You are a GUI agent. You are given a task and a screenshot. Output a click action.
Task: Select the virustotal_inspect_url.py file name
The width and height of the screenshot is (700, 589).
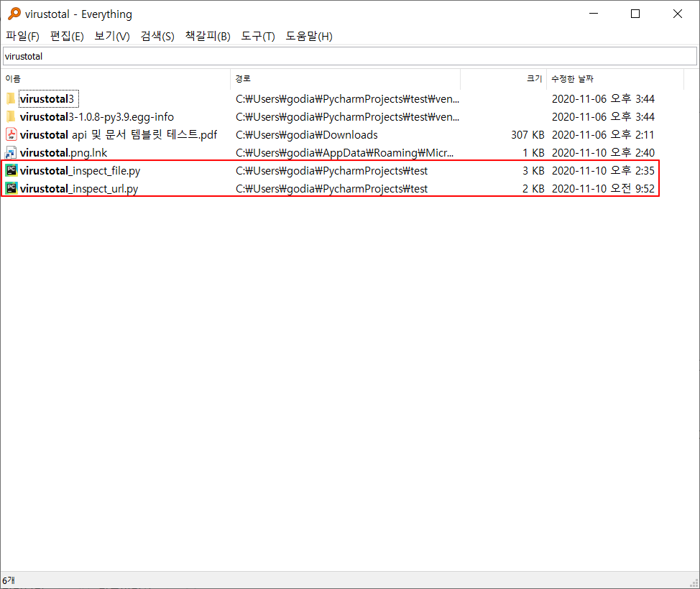[x=79, y=189]
